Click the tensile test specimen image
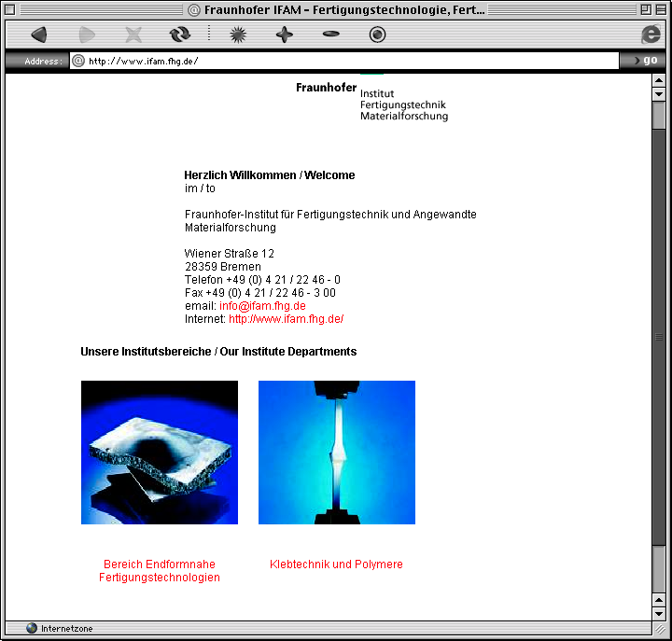The image size is (672, 641). tap(337, 453)
